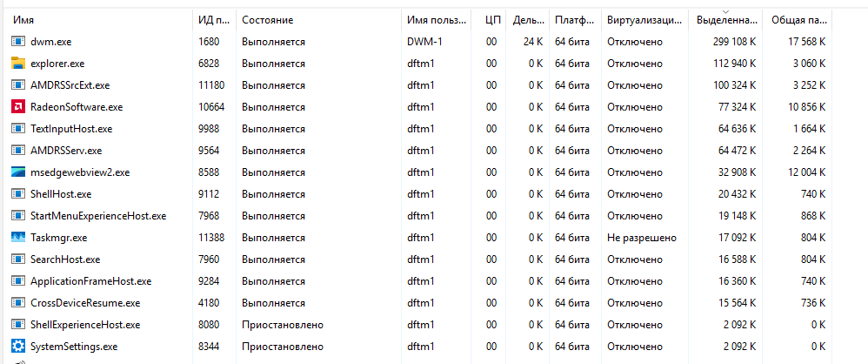Viewport: 868px width, 364px height.
Task: Sort by the Общая память column header
Action: tap(794, 20)
